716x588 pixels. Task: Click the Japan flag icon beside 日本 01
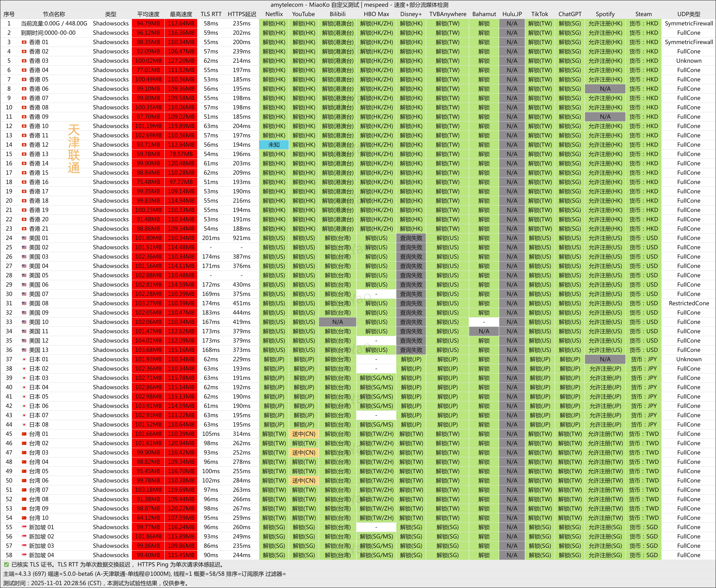pyautogui.click(x=24, y=359)
